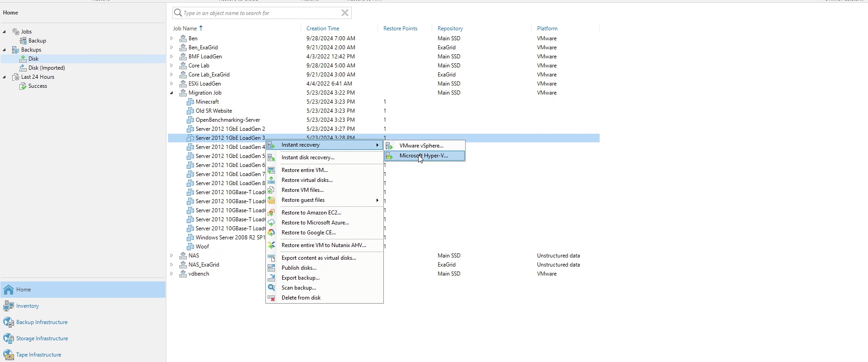Clear the search box with X

point(344,13)
